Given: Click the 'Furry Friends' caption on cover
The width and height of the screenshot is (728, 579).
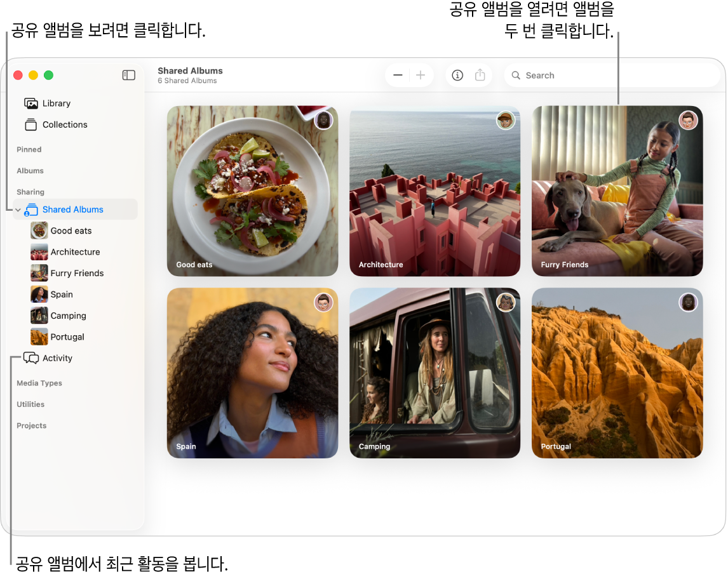Looking at the screenshot, I should click(565, 265).
